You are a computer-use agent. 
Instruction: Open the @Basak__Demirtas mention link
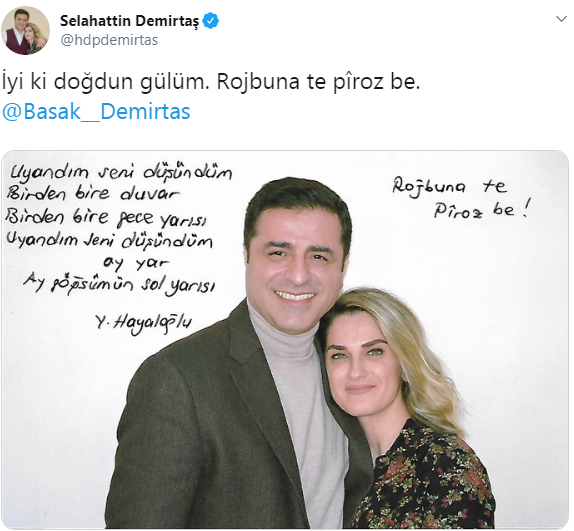96,112
